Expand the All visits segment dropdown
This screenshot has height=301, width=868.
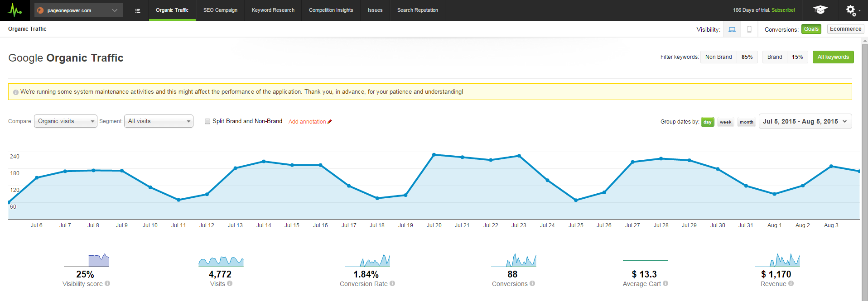tap(159, 121)
